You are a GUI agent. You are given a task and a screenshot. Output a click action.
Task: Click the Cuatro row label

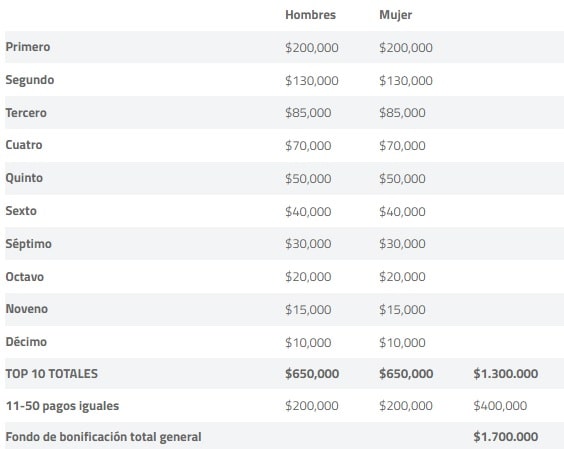tap(24, 145)
